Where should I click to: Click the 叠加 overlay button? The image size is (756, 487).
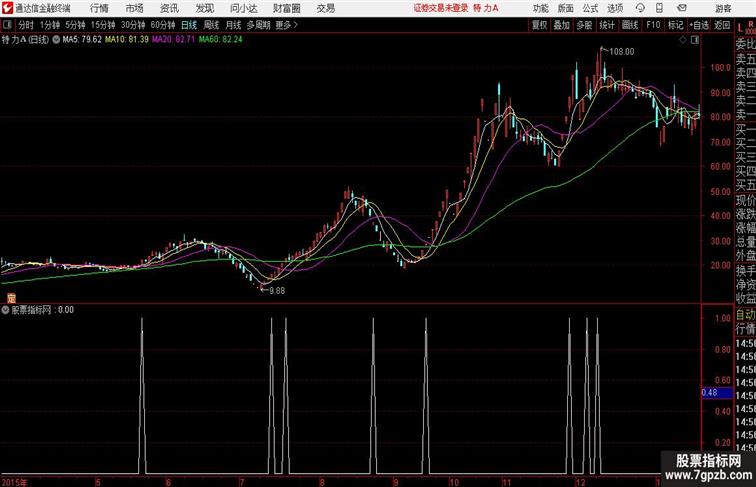[x=562, y=25]
